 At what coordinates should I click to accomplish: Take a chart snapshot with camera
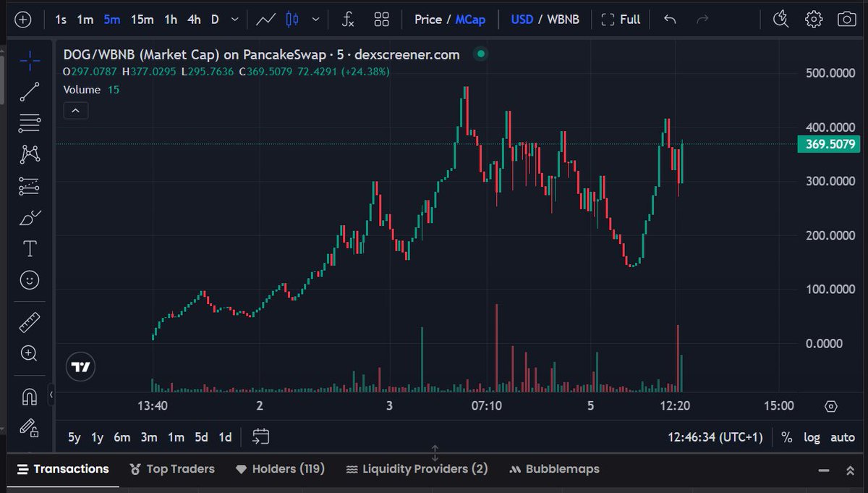[x=846, y=20]
